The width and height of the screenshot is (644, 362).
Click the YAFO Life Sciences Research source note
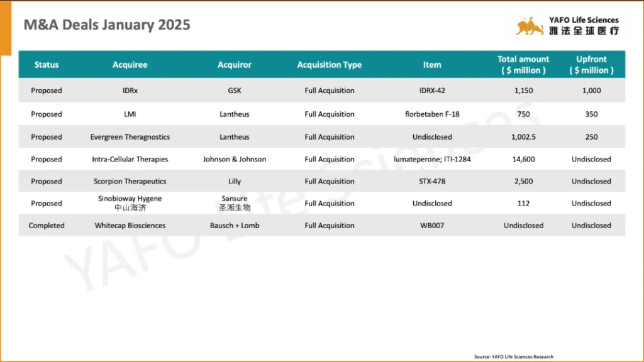(x=514, y=357)
